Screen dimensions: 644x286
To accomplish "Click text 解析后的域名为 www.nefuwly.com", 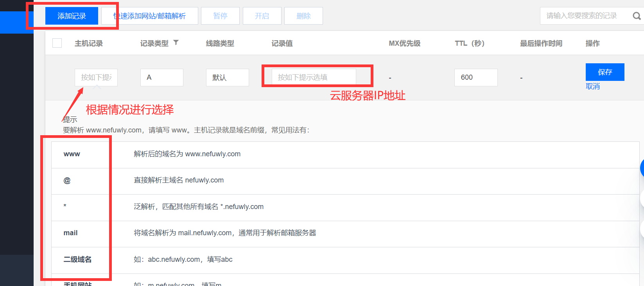I will 187,154.
